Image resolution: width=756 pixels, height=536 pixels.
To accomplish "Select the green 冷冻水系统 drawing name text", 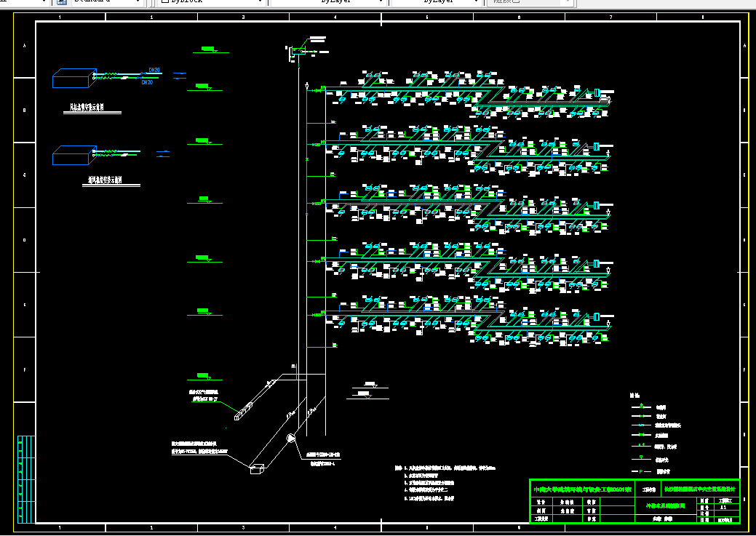I will click(x=666, y=505).
